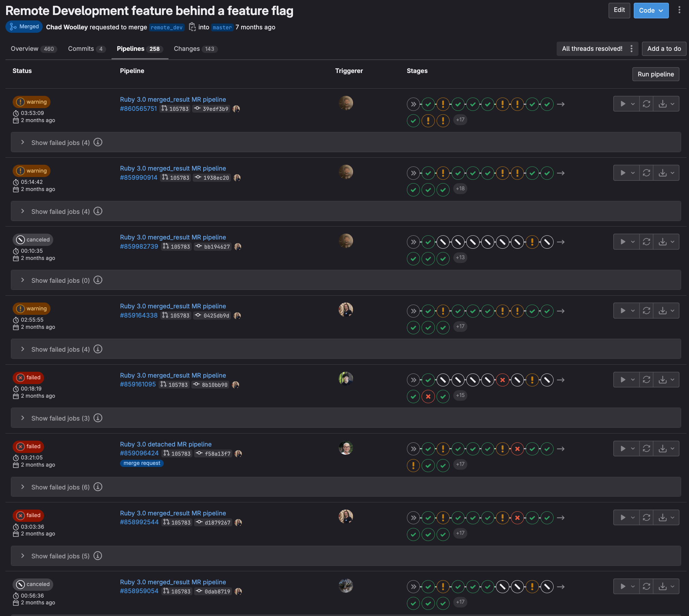Viewport: 689px width, 616px height.
Task: Click commit SHA f58a13f7
Action: tap(218, 454)
